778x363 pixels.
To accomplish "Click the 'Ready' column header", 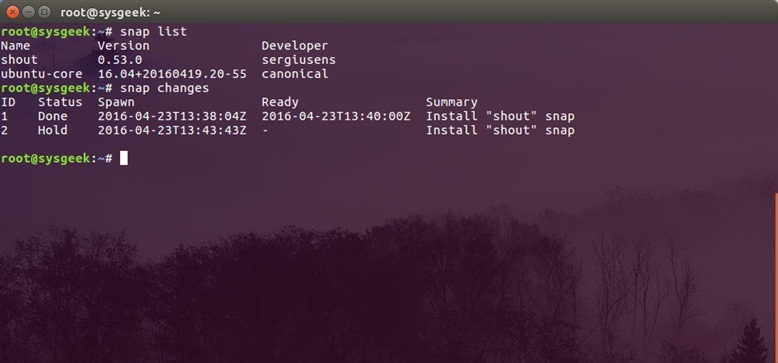I will [280, 103].
